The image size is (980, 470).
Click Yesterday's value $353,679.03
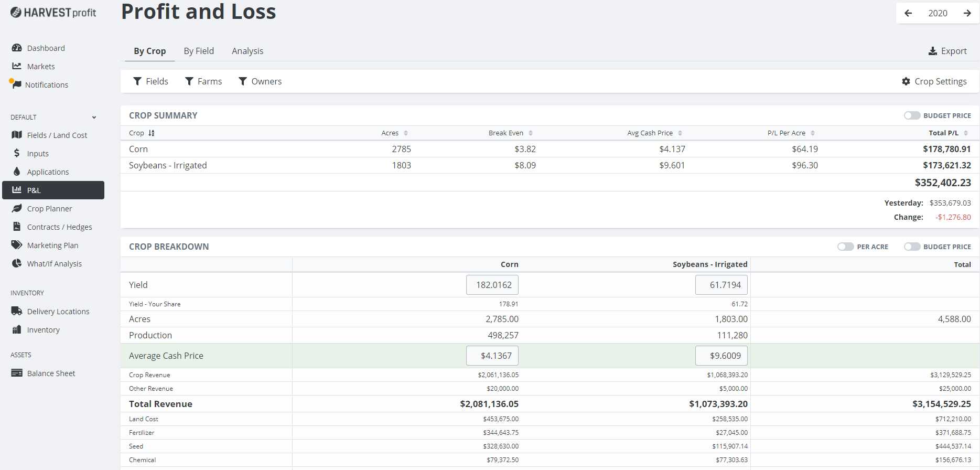point(950,203)
